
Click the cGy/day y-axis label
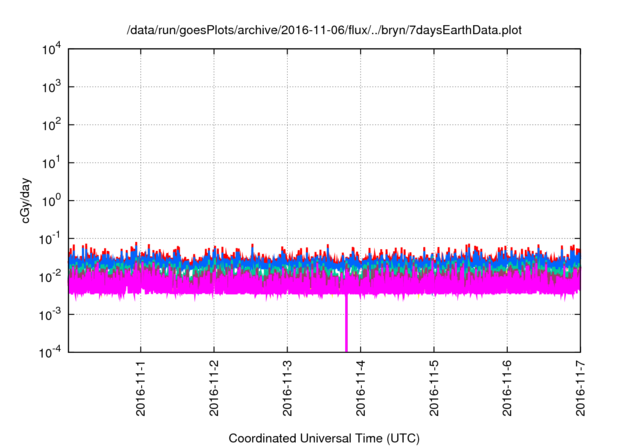[x=34, y=200]
